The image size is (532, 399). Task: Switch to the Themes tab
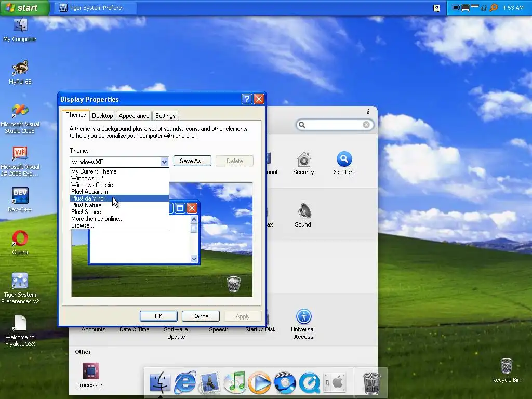tap(76, 115)
